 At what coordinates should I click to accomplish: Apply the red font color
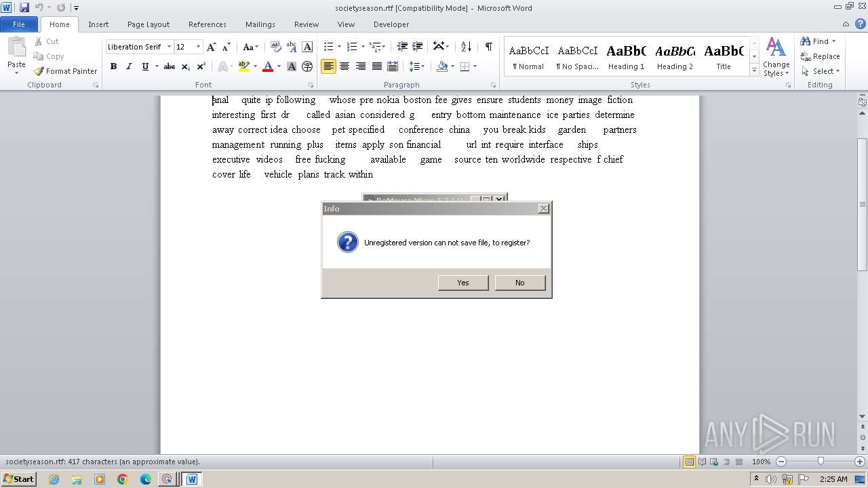[268, 66]
